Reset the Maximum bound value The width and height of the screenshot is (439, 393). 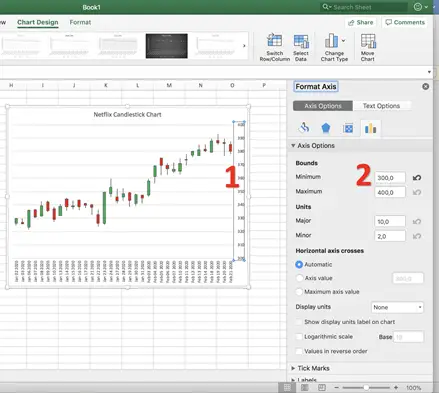tap(417, 192)
